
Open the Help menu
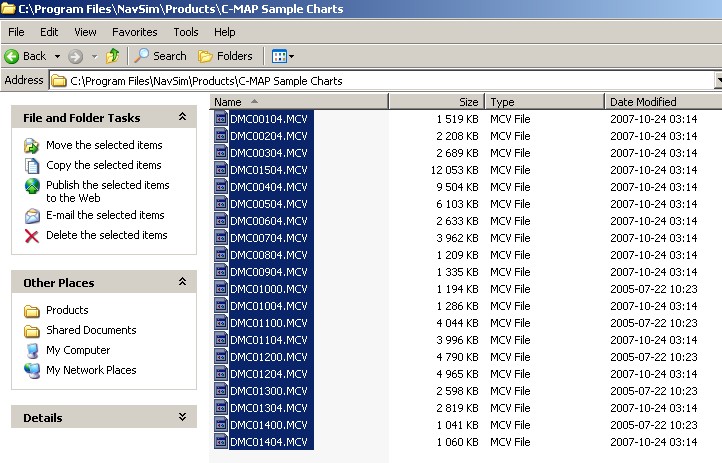tap(224, 32)
